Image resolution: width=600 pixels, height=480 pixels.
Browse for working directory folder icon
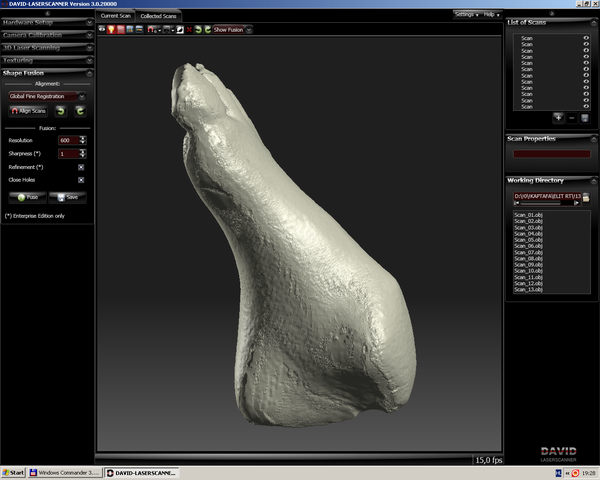(x=586, y=197)
